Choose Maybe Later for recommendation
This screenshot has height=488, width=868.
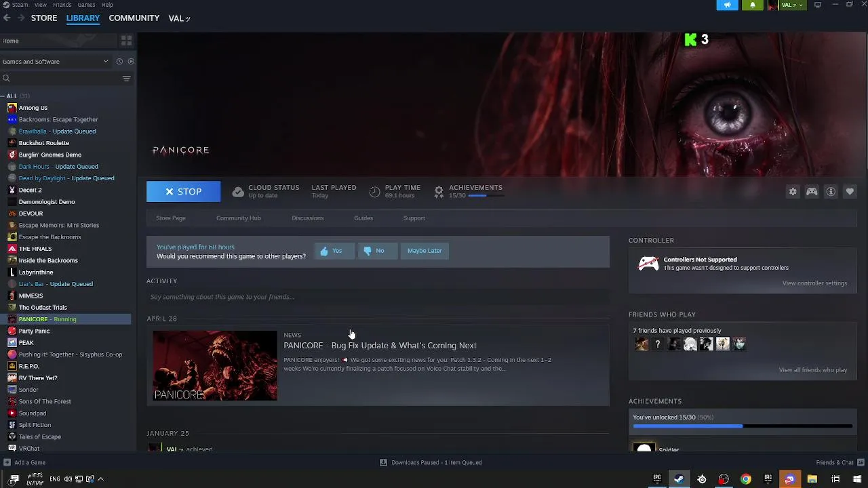point(425,251)
